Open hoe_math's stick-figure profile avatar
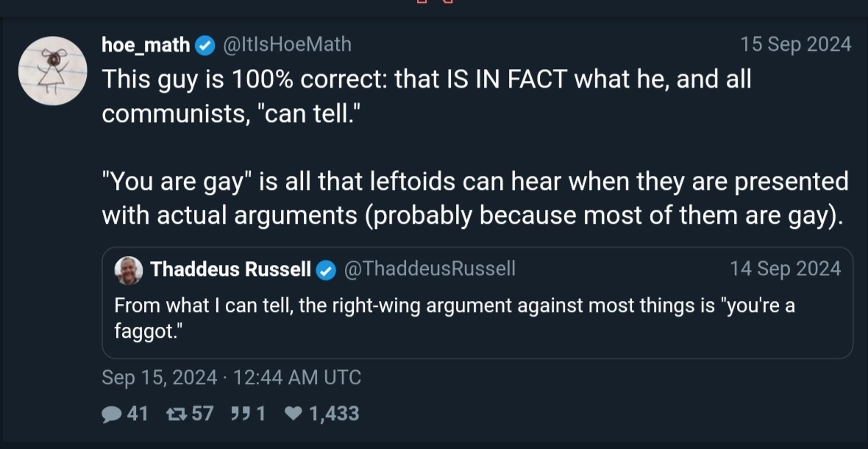The image size is (868, 449). (x=52, y=71)
